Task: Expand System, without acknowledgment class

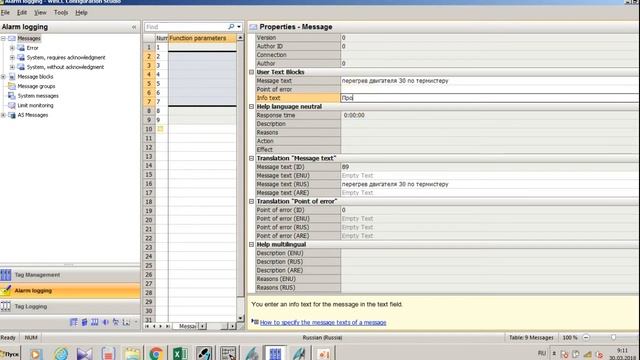Action: pyautogui.click(x=12, y=67)
